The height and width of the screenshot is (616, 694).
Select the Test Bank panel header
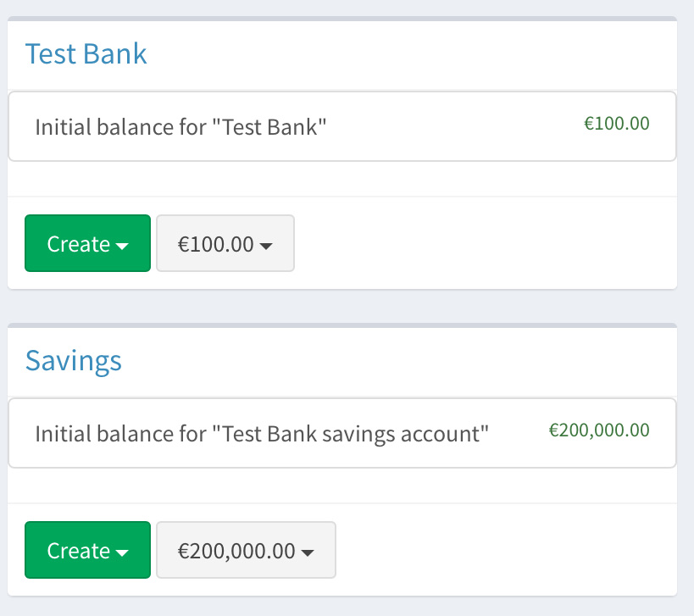(86, 53)
